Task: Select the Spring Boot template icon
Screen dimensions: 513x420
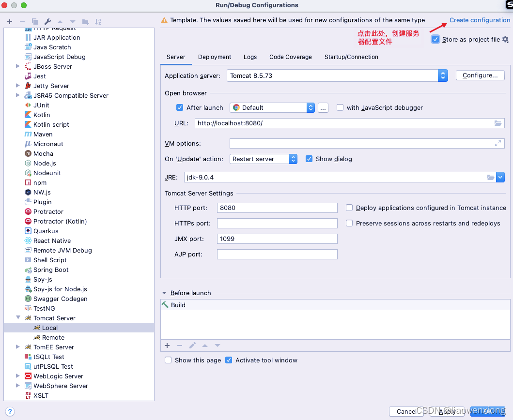Action: click(x=28, y=270)
